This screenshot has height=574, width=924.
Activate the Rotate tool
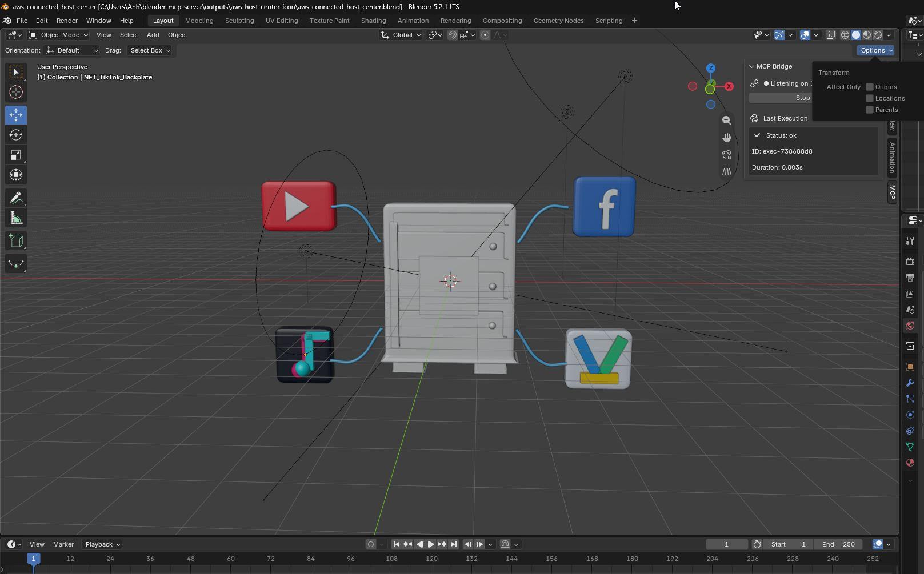pos(16,135)
